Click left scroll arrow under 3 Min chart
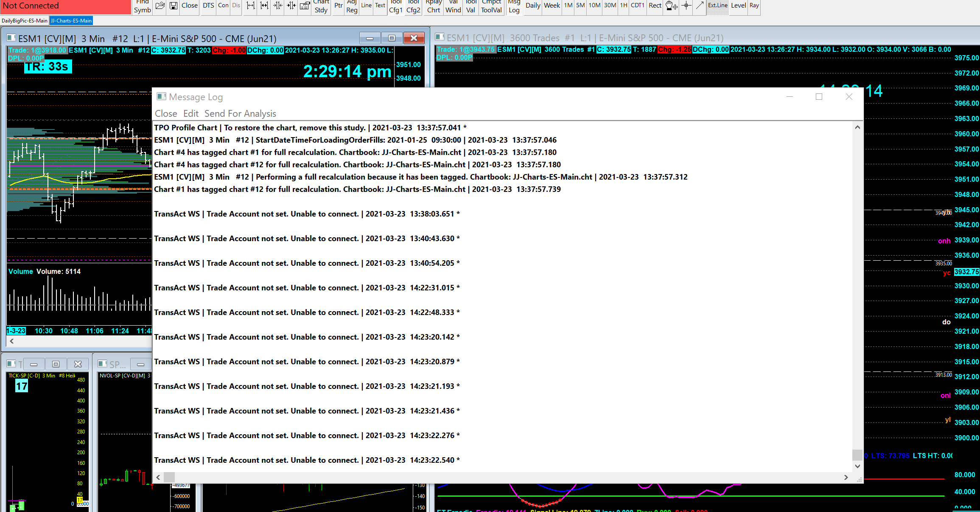The height and width of the screenshot is (512, 980). pos(12,341)
